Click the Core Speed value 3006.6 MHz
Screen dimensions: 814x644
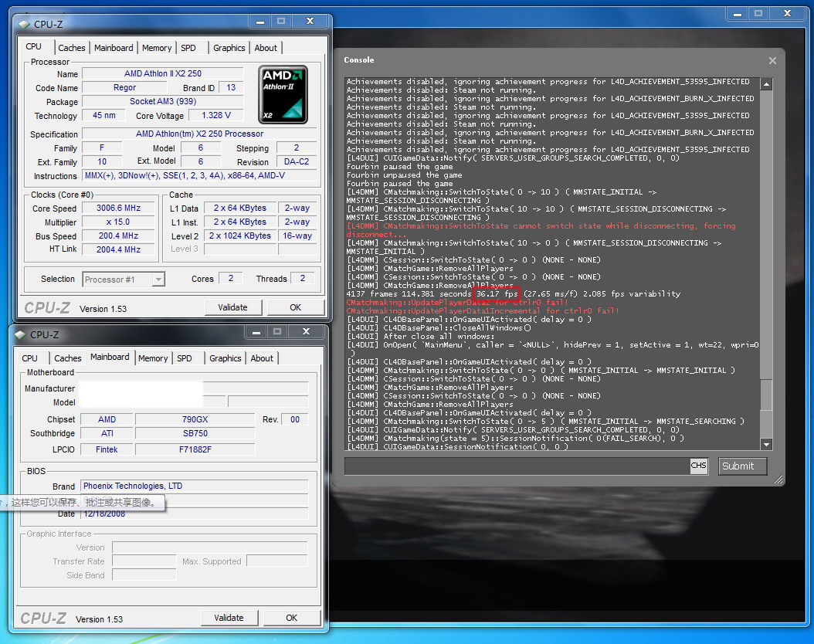pos(118,208)
